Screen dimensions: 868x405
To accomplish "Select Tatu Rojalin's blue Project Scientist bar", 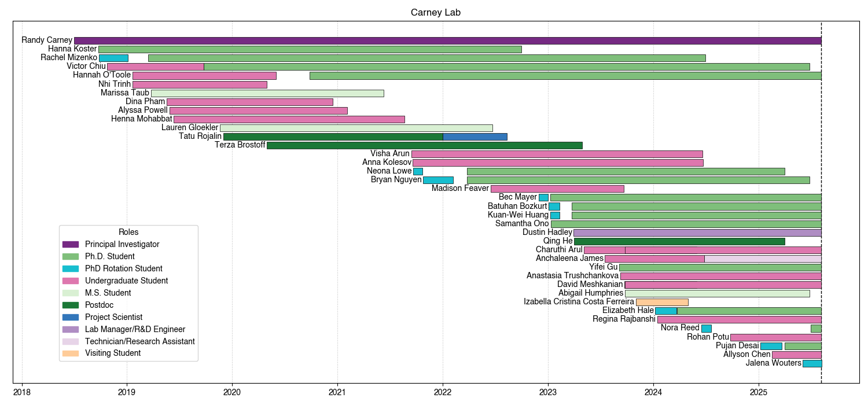I will coord(475,137).
